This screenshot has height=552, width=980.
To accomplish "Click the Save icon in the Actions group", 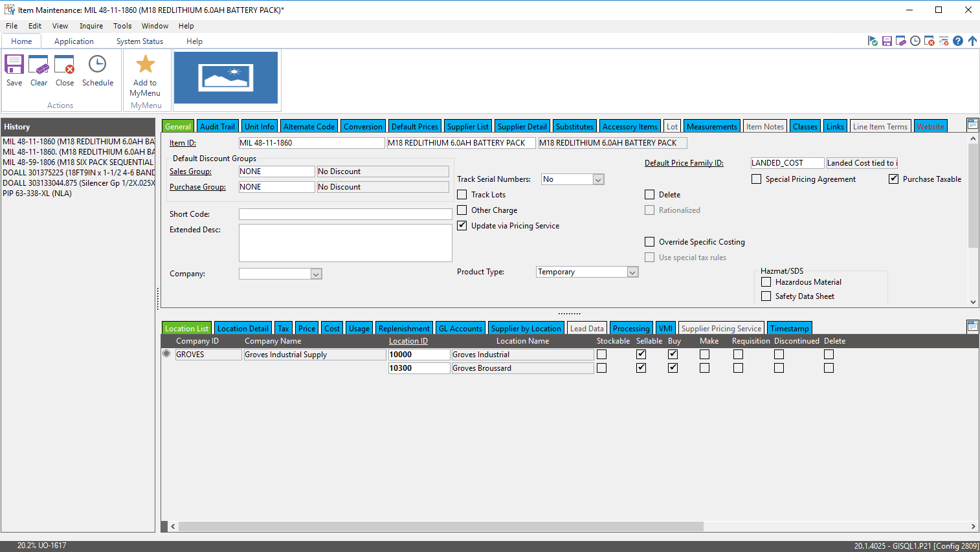I will tap(14, 65).
